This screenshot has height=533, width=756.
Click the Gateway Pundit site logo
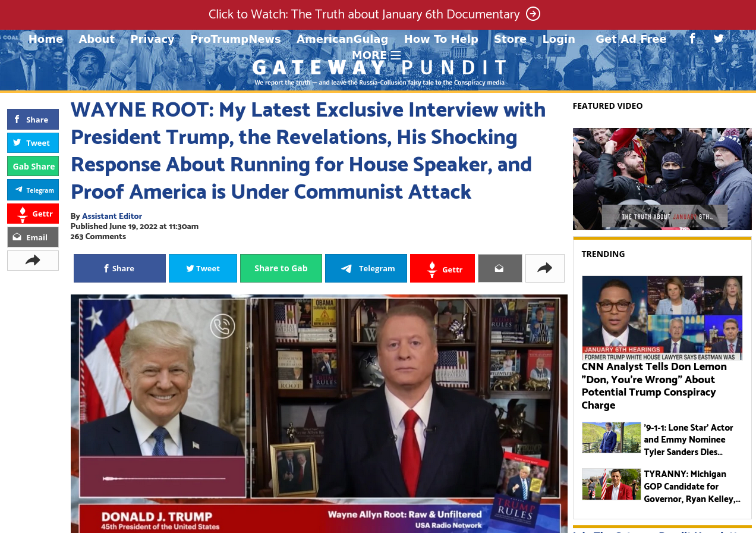[379, 71]
